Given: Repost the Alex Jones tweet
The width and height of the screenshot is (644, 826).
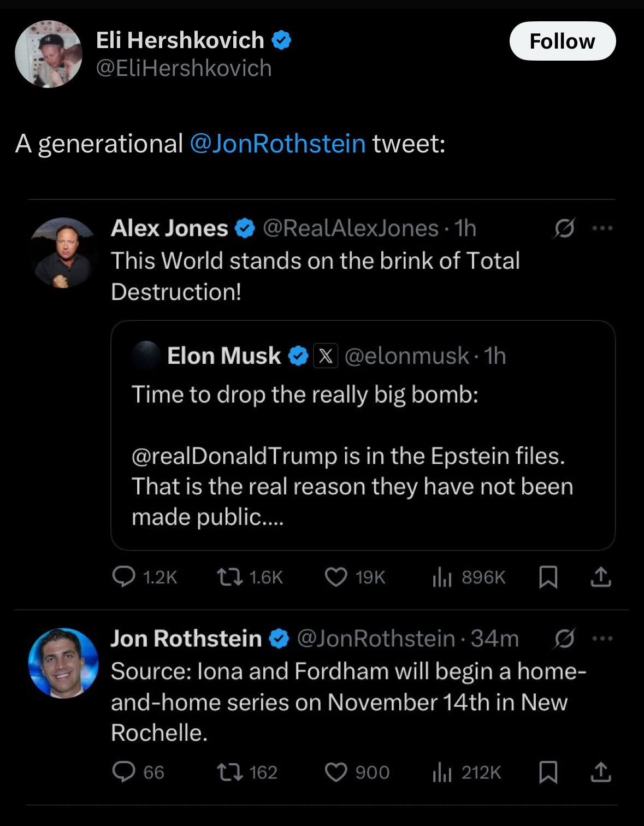Looking at the screenshot, I should coord(230,577).
